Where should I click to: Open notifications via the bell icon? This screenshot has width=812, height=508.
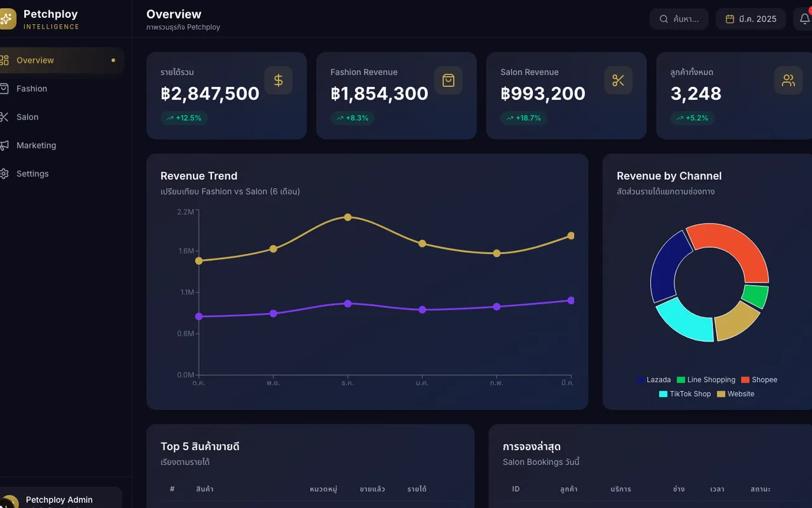(x=804, y=19)
